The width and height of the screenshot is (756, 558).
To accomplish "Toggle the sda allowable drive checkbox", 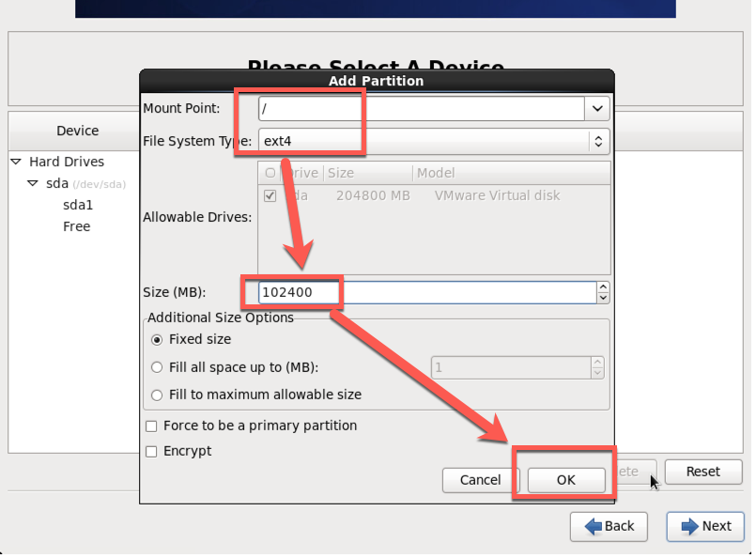I will 270,196.
